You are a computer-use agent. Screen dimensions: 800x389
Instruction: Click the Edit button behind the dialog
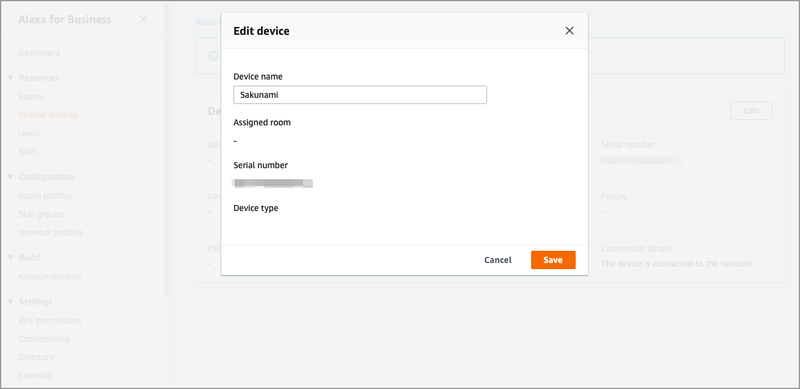(751, 111)
